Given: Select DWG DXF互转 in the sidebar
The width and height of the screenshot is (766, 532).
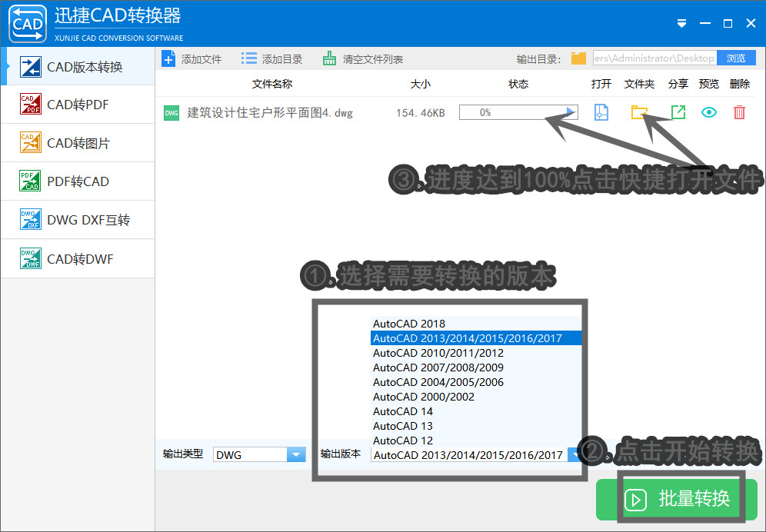Looking at the screenshot, I should coord(78,220).
